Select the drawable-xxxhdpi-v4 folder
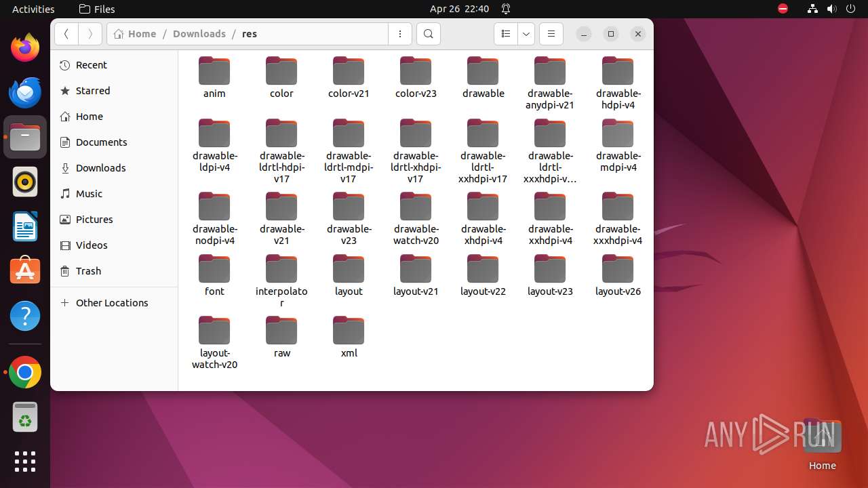868x488 pixels. point(618,219)
